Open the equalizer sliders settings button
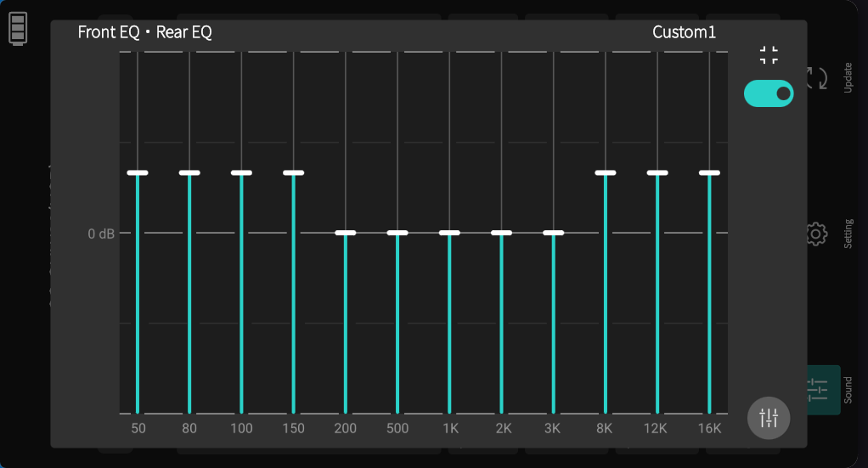 [769, 418]
